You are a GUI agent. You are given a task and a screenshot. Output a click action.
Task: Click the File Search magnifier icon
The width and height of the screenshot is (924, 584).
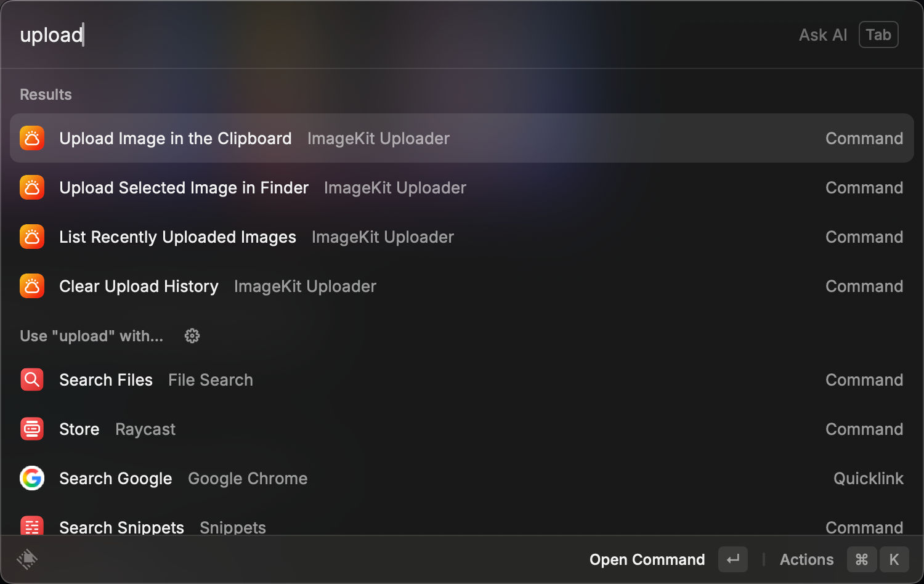[31, 379]
